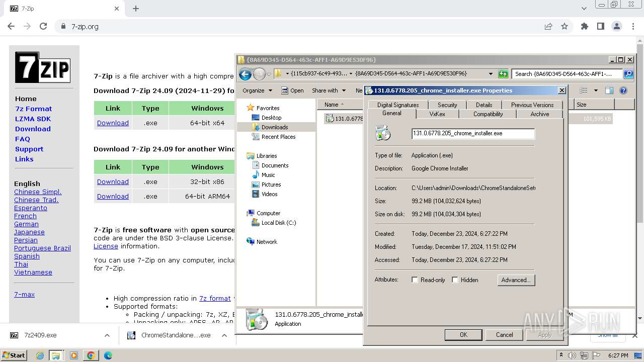Switch to the Digital Signatures tab

[x=398, y=105]
